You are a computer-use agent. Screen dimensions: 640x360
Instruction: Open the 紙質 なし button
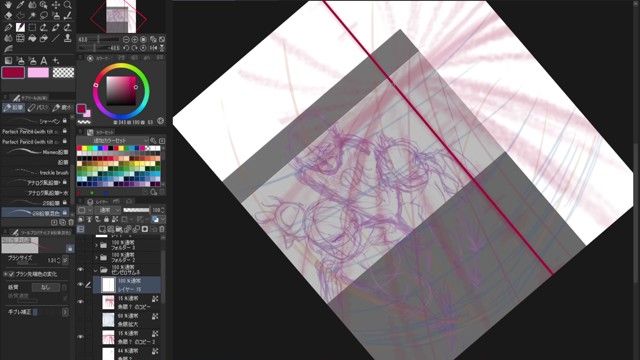(x=45, y=287)
